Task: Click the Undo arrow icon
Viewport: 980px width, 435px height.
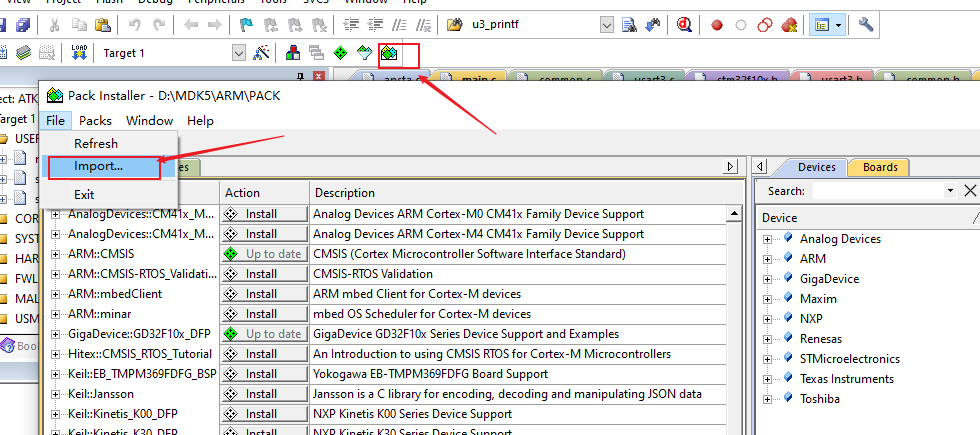Action: click(x=134, y=25)
